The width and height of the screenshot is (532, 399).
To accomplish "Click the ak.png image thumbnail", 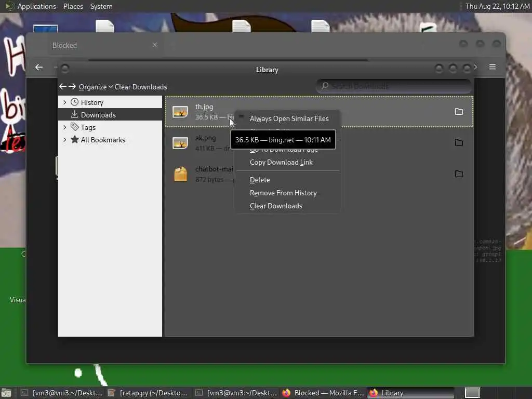I will point(180,143).
